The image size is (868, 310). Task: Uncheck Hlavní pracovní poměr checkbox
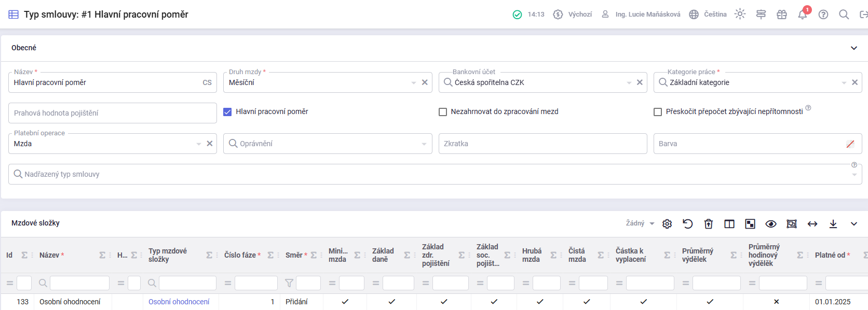click(227, 112)
